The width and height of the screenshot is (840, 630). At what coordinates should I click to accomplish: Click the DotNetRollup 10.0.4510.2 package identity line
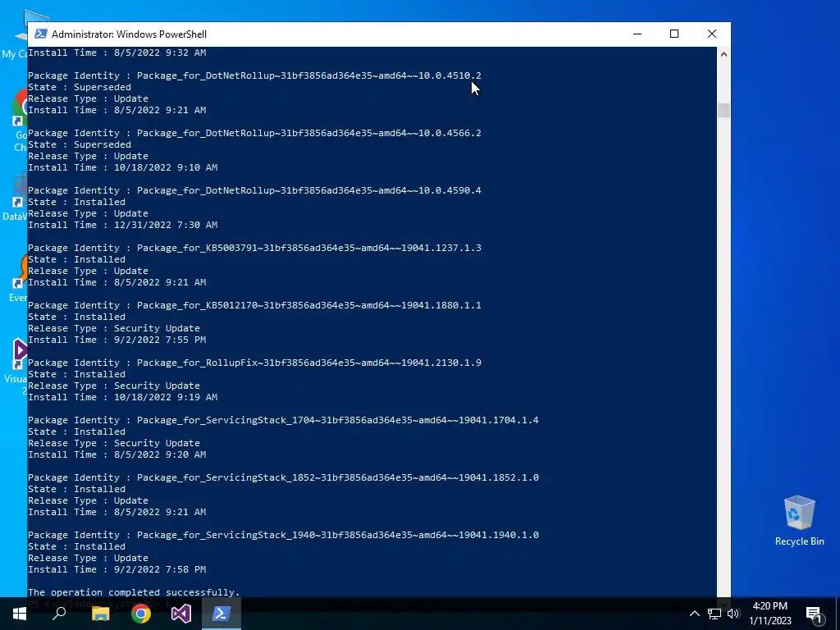click(254, 75)
